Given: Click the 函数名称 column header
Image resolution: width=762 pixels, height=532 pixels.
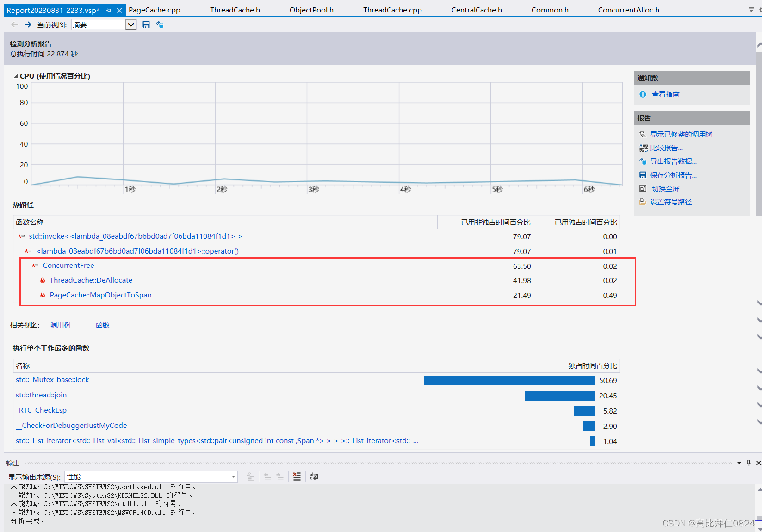Looking at the screenshot, I should [225, 223].
